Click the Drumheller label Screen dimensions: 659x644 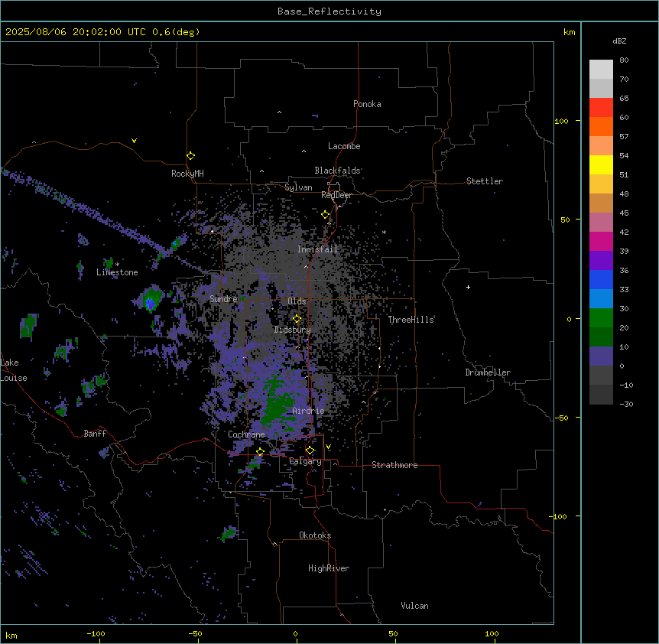click(x=488, y=372)
